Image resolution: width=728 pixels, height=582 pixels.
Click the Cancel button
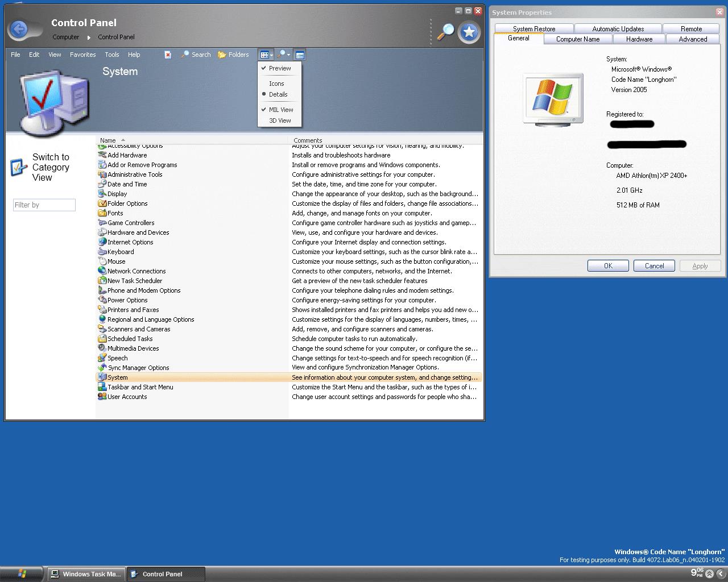(654, 266)
